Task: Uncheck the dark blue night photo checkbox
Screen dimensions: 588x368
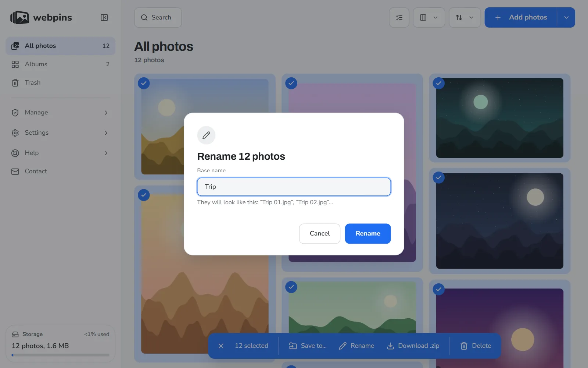Action: [x=438, y=178]
